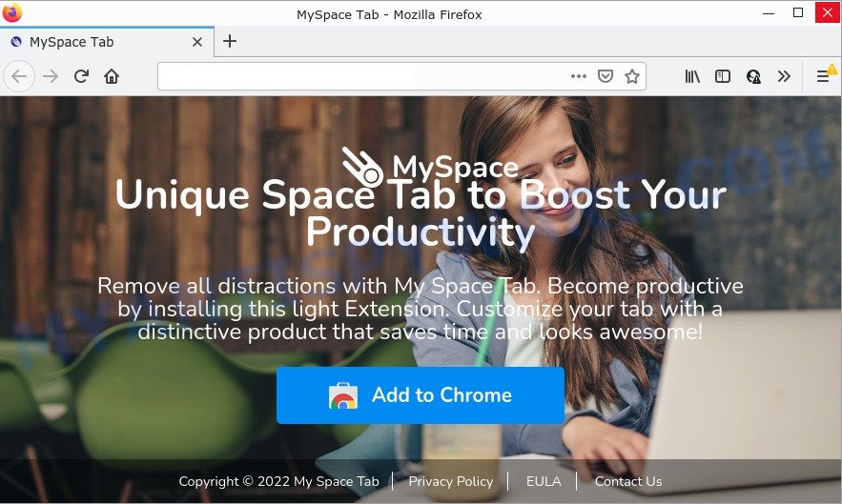The image size is (842, 504).
Task: Expand more tools overflow chevron
Action: [784, 77]
